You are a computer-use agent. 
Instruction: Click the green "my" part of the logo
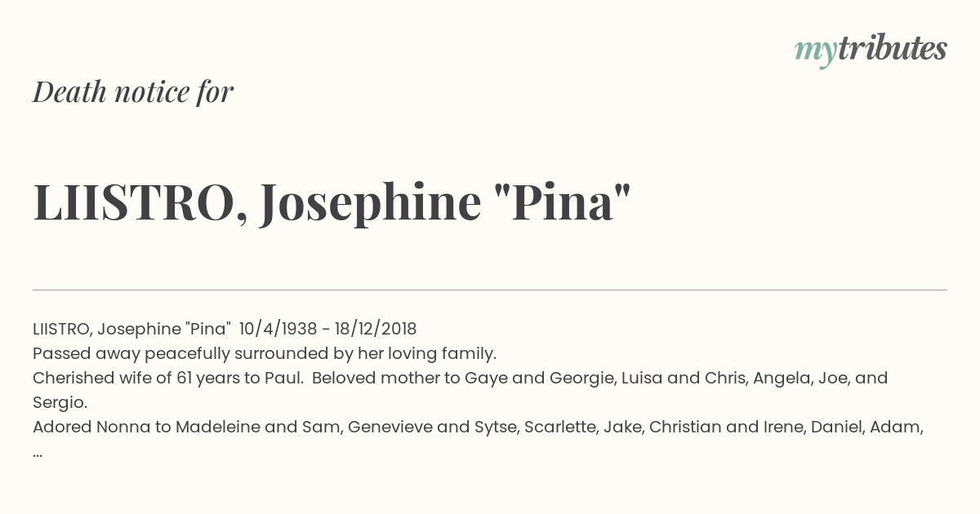click(x=815, y=53)
